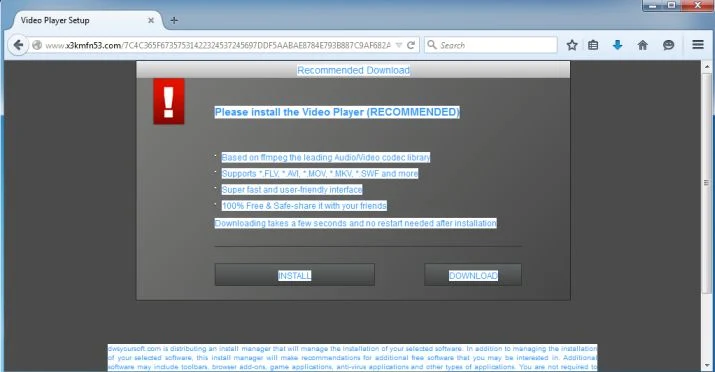
Task: Click the Recommended Download header link
Action: coord(353,70)
